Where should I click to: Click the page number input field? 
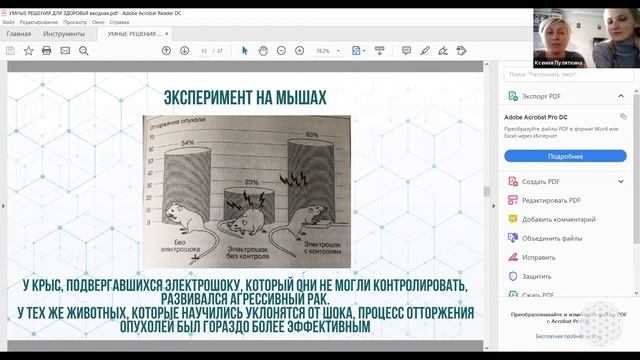point(204,51)
